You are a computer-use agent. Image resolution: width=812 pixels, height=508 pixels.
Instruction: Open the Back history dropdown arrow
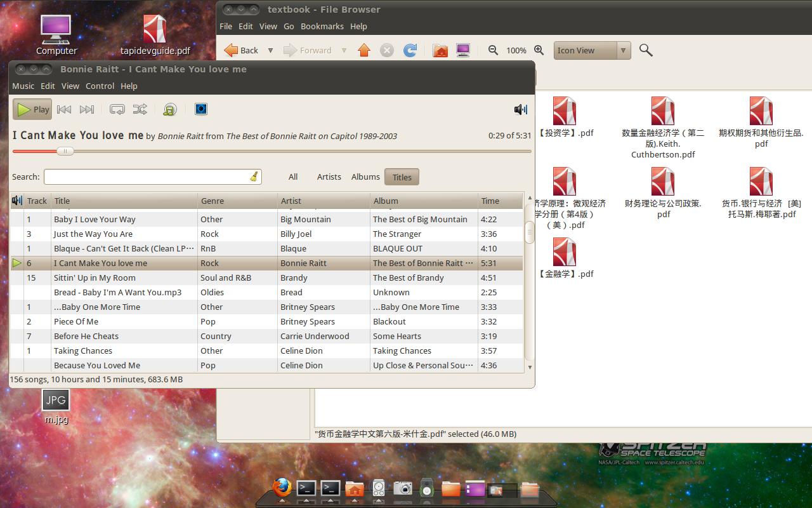270,50
